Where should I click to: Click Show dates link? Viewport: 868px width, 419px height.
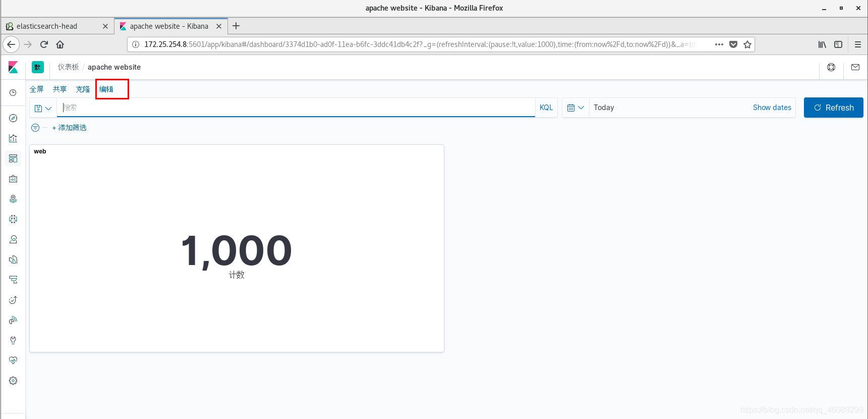coord(772,108)
